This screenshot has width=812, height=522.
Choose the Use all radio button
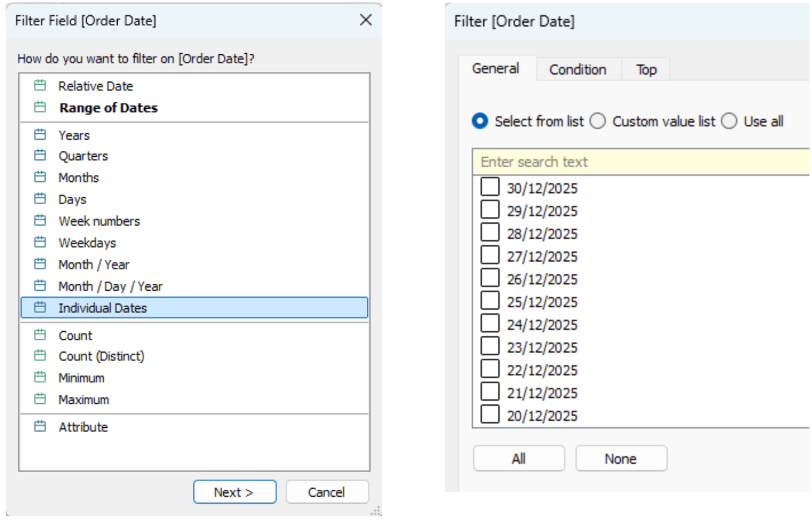[x=729, y=121]
